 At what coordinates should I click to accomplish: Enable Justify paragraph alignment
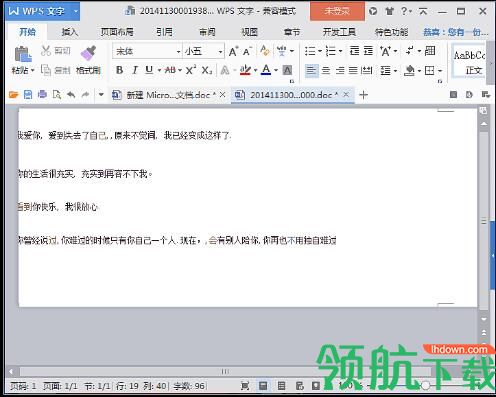353,70
